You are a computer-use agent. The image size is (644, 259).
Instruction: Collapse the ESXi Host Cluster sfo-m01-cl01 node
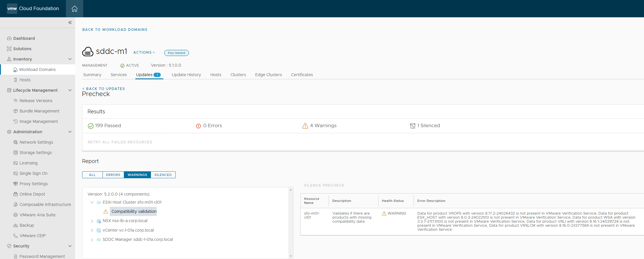point(92,202)
